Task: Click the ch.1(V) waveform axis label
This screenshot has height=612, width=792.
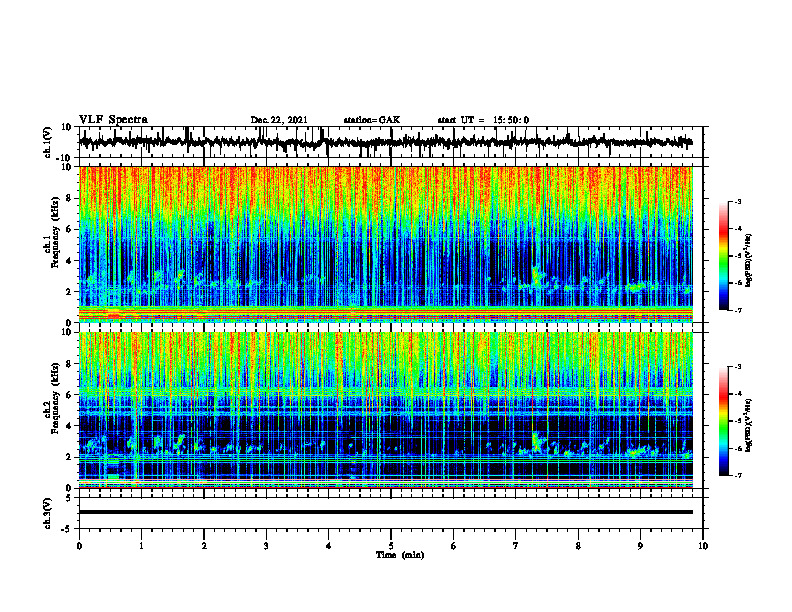Action: [x=48, y=142]
